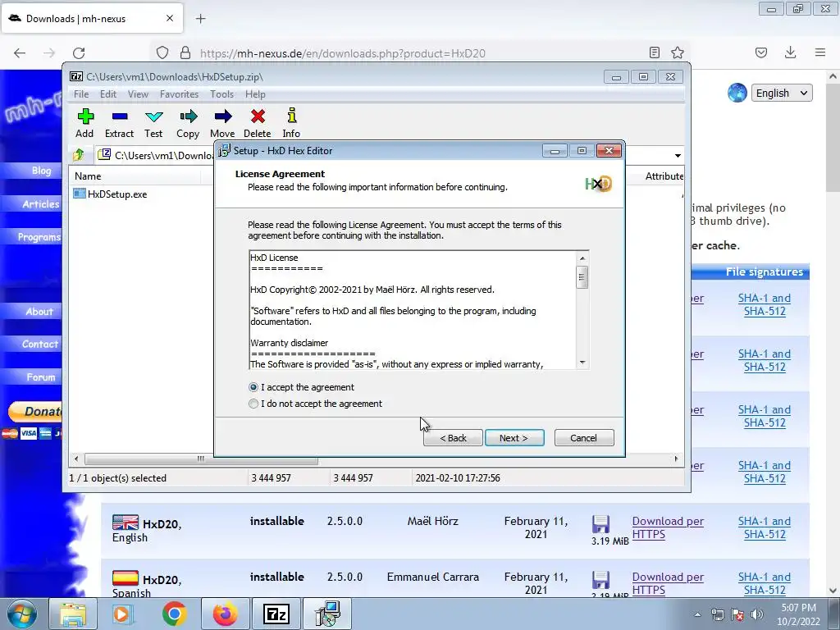Open View menu in 7-Zip

[x=138, y=94]
